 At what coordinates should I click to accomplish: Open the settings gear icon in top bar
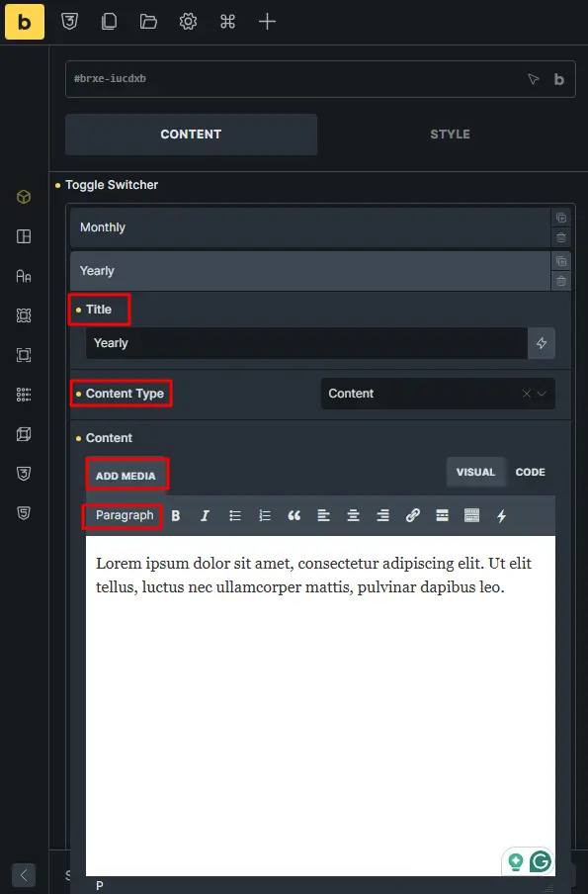coord(188,22)
